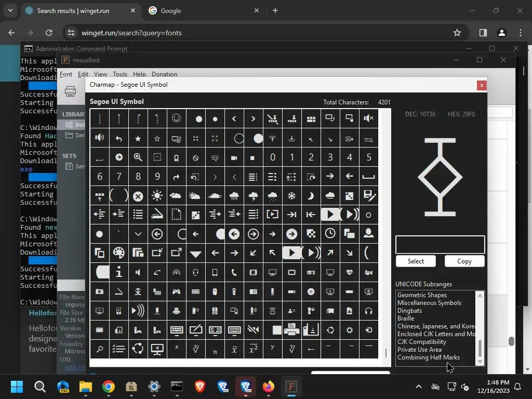
Task: Switch to the Google browser tab
Action: click(204, 10)
